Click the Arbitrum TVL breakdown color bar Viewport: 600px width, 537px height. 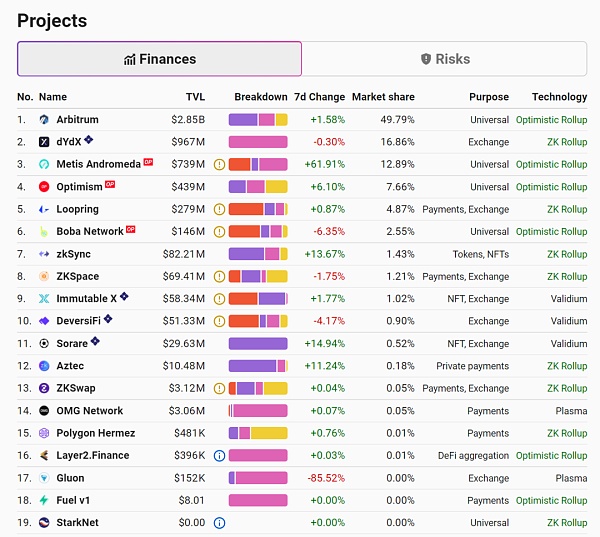point(258,120)
